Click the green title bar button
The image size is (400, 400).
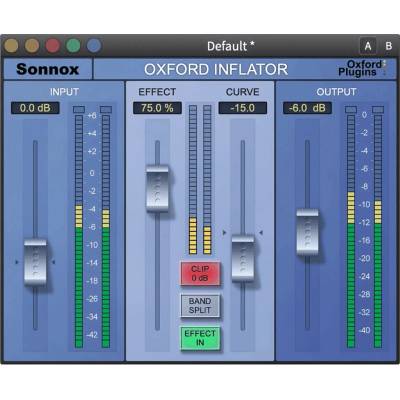(x=73, y=46)
